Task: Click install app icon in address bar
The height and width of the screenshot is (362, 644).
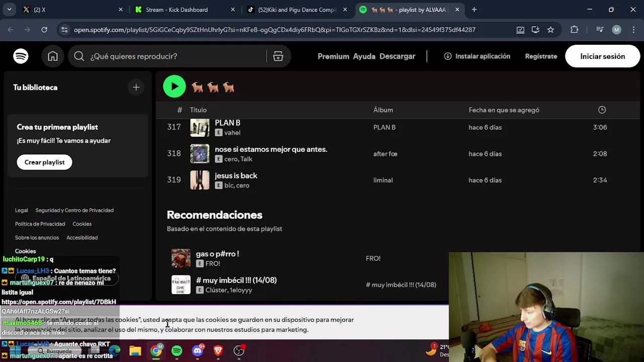Action: [535, 30]
